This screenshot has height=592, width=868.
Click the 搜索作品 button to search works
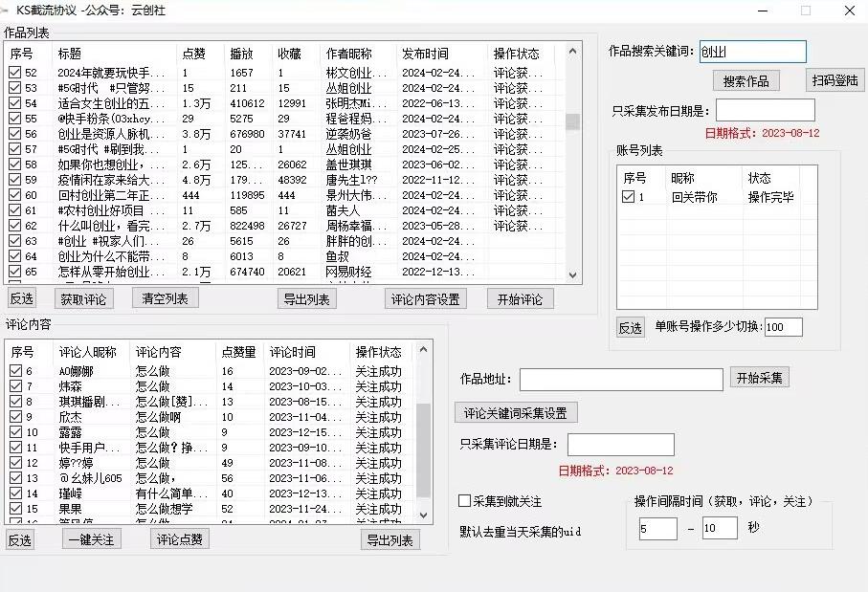coord(746,80)
